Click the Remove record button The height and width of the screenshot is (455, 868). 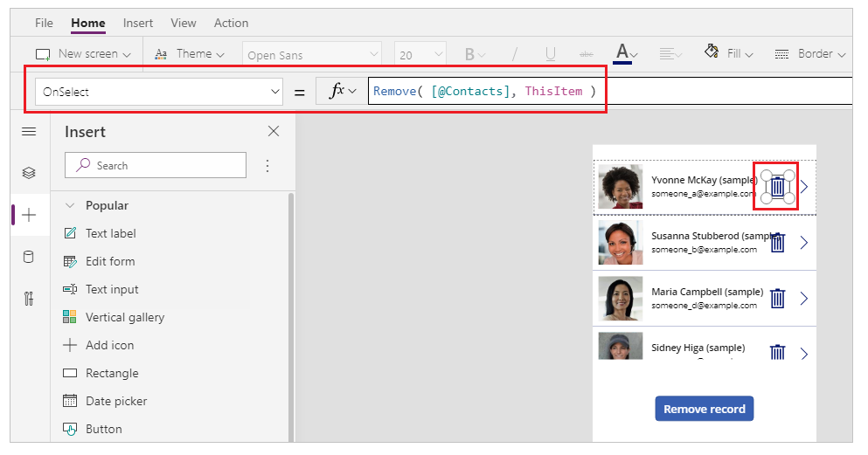point(705,409)
